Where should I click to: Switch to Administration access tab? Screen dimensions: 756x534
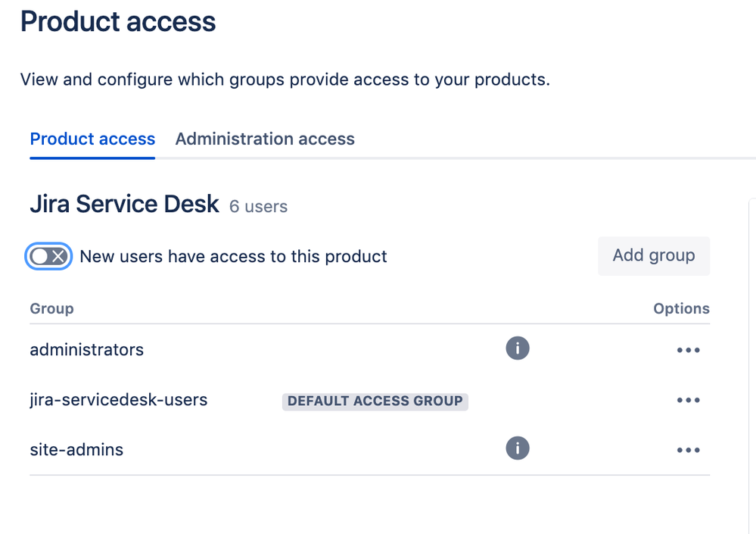coord(265,139)
